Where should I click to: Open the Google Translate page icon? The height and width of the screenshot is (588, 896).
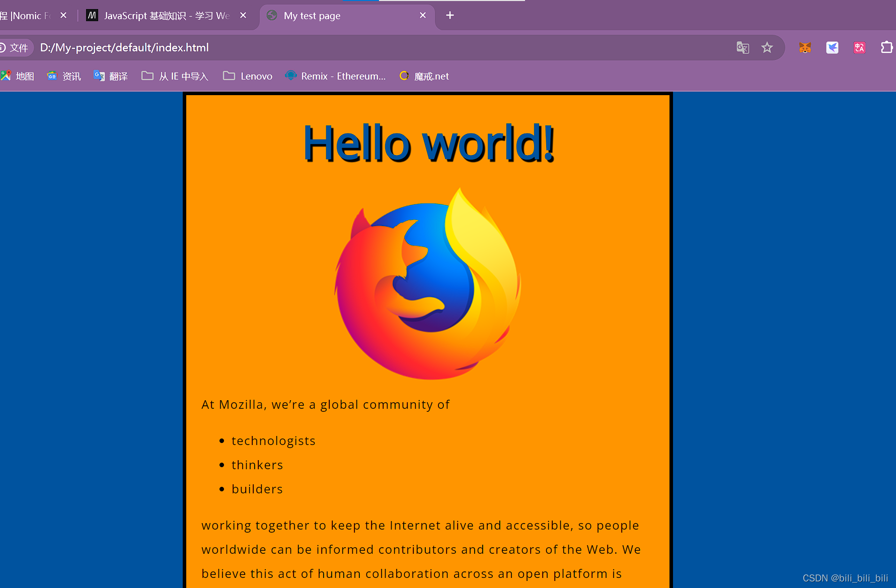pos(742,48)
